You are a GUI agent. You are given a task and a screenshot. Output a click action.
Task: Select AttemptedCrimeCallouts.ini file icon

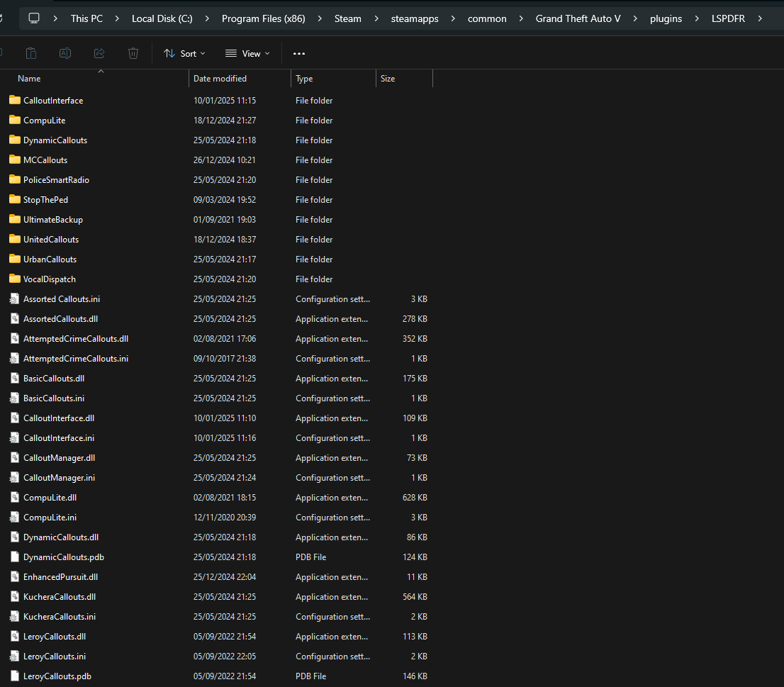coord(14,358)
